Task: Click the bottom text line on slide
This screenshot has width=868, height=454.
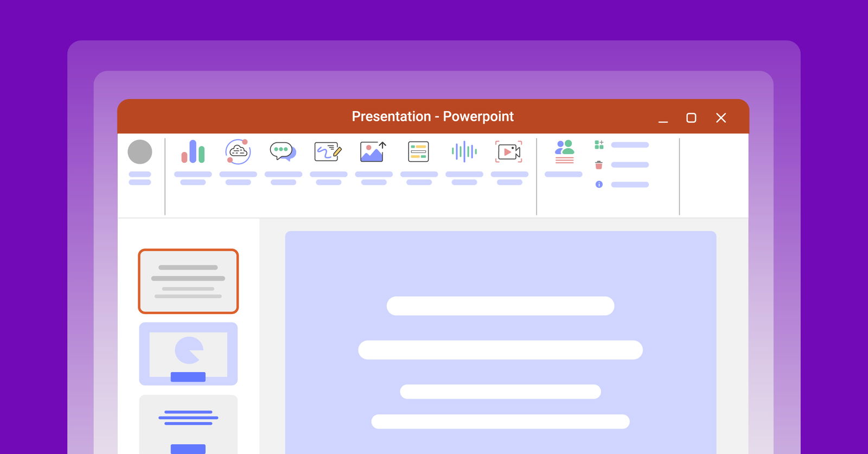Action: coord(500,421)
